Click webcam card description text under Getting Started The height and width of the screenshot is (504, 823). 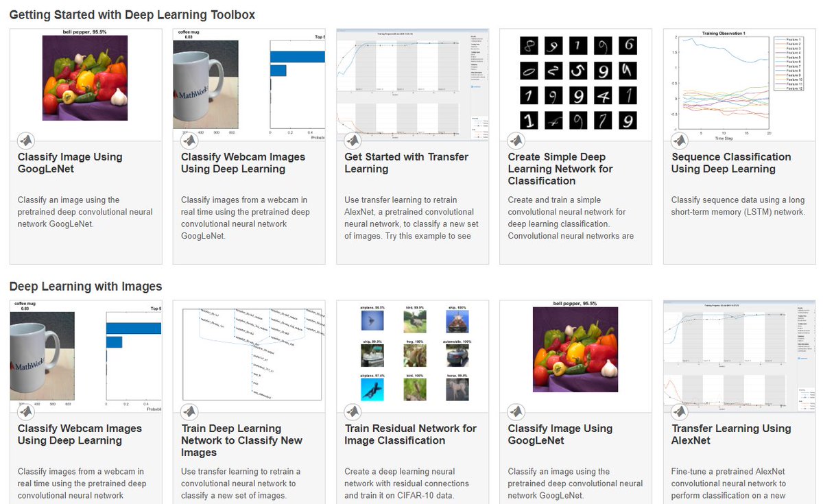coord(245,218)
